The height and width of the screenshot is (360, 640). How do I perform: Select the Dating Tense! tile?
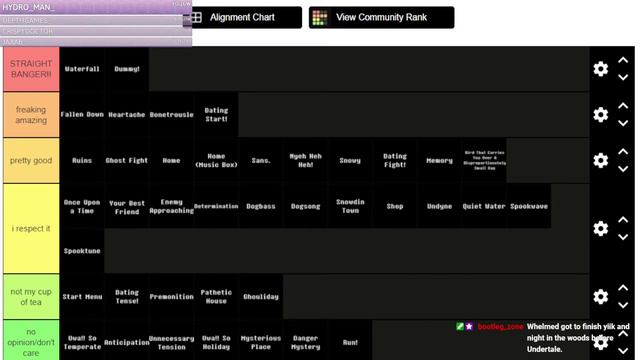(127, 297)
